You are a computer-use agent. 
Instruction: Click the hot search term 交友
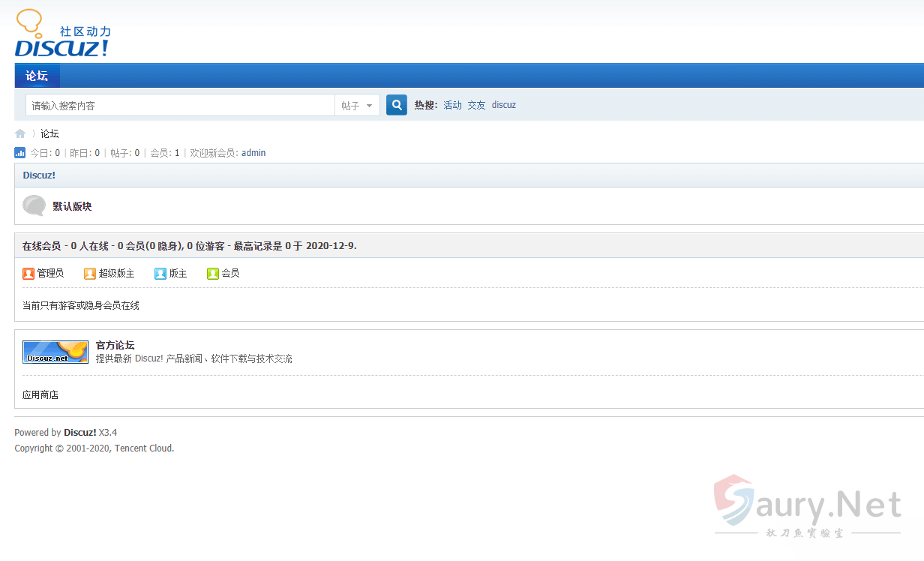[x=476, y=105]
